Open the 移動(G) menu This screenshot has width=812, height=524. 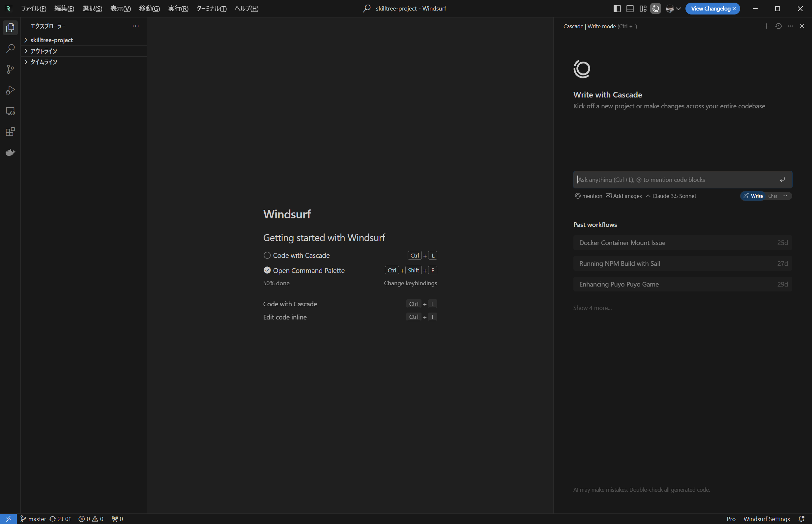click(150, 9)
